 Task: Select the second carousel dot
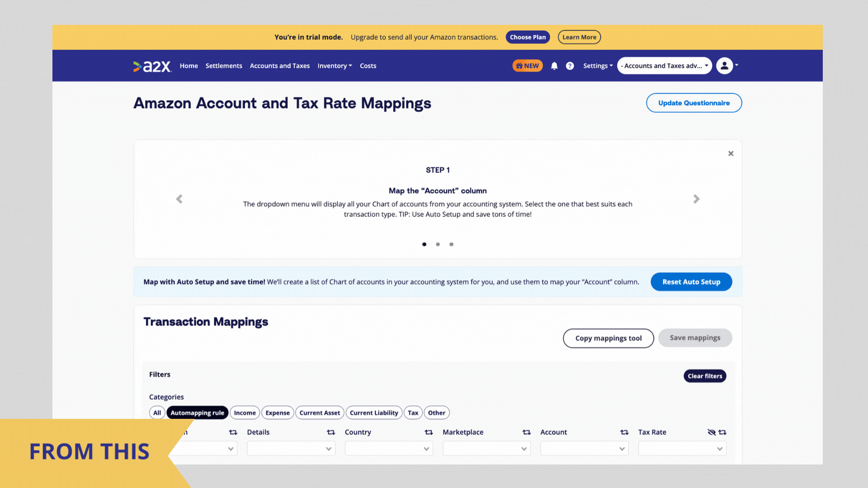pyautogui.click(x=438, y=244)
